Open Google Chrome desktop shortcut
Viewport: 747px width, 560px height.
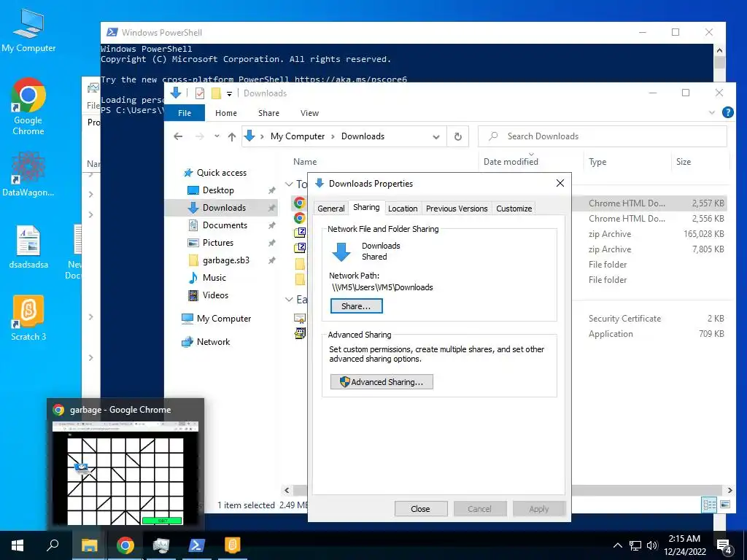tap(28, 106)
